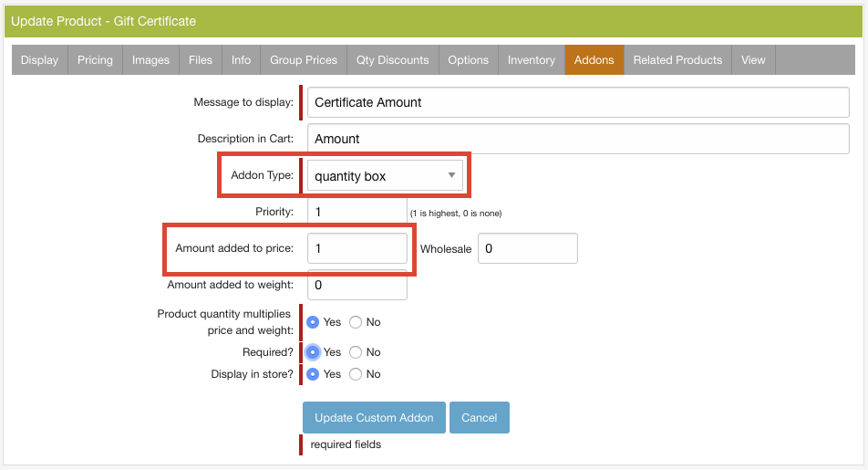Select Yes for Product quantity multiplies price

(313, 322)
